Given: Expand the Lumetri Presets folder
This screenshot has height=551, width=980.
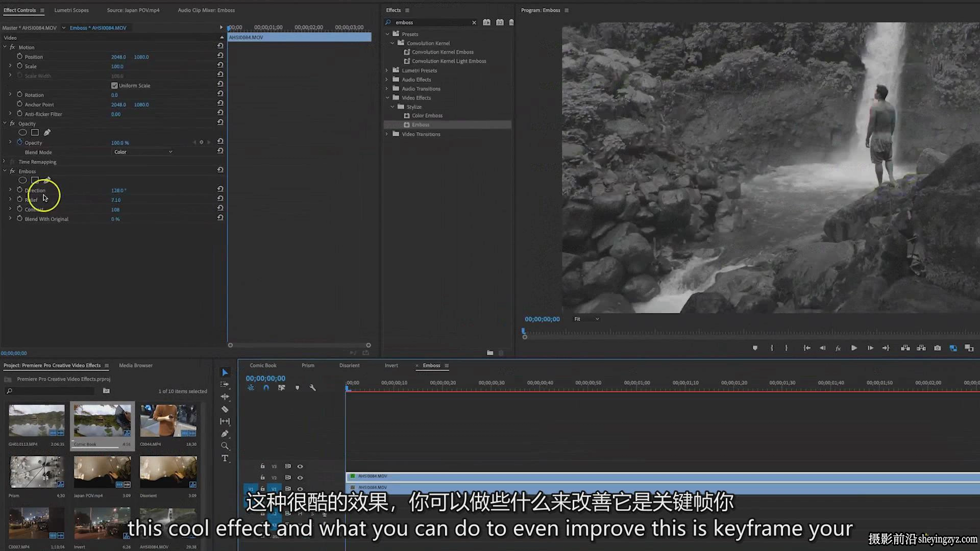Looking at the screenshot, I should pyautogui.click(x=387, y=70).
